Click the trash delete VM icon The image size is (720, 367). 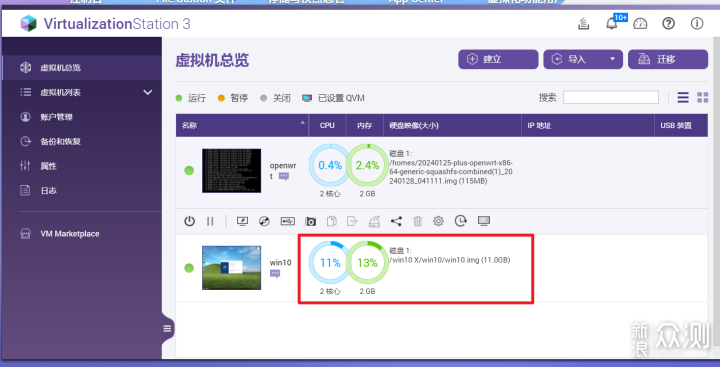(x=417, y=221)
